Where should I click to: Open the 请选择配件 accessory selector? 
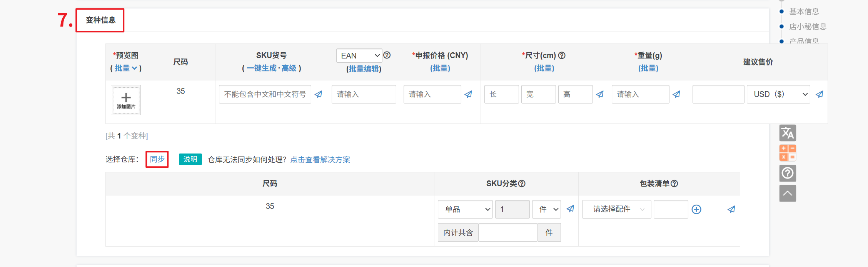pyautogui.click(x=616, y=209)
